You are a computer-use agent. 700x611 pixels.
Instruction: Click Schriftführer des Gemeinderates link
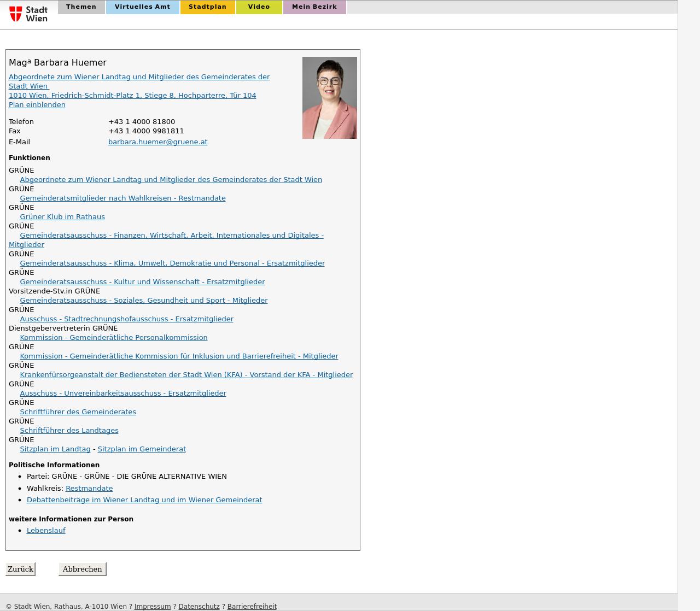coord(78,412)
